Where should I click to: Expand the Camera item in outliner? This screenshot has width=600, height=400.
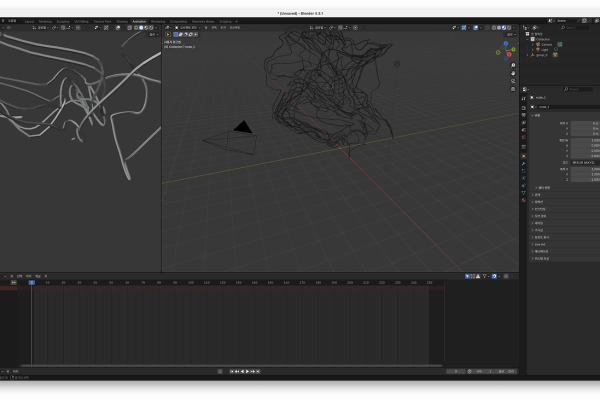(533, 44)
